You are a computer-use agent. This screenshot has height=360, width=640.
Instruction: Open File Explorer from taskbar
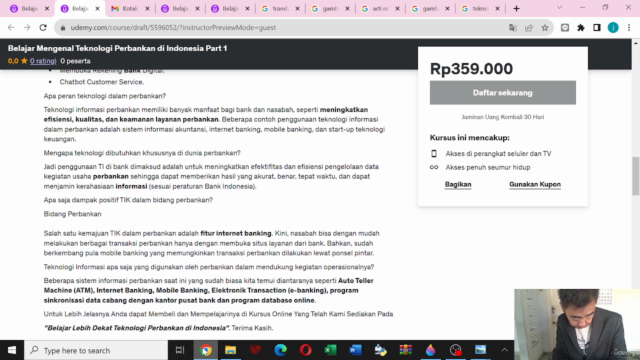pyautogui.click(x=231, y=350)
